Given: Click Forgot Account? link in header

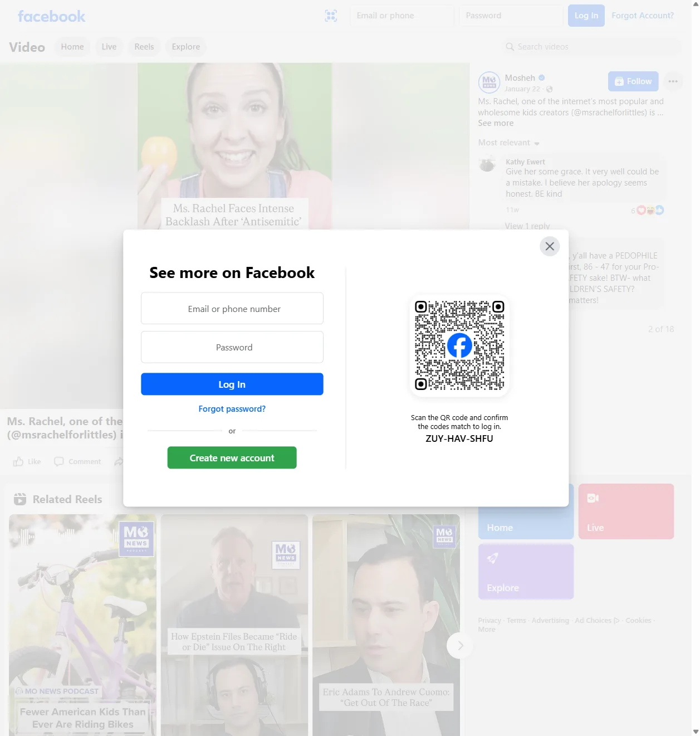Looking at the screenshot, I should click(643, 16).
